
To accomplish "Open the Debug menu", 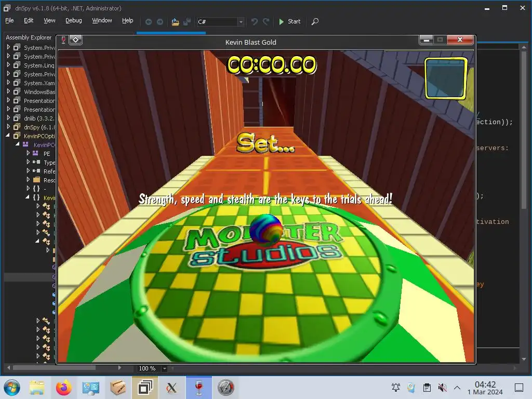I will click(x=74, y=21).
